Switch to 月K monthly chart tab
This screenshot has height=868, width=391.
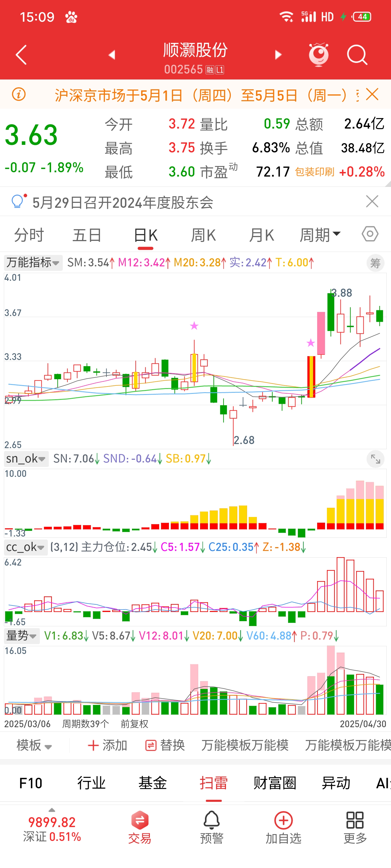pyautogui.click(x=261, y=235)
